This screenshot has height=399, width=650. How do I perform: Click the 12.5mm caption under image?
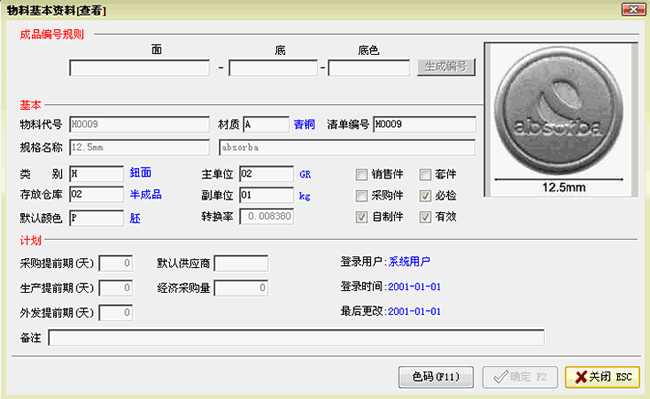coord(564,188)
